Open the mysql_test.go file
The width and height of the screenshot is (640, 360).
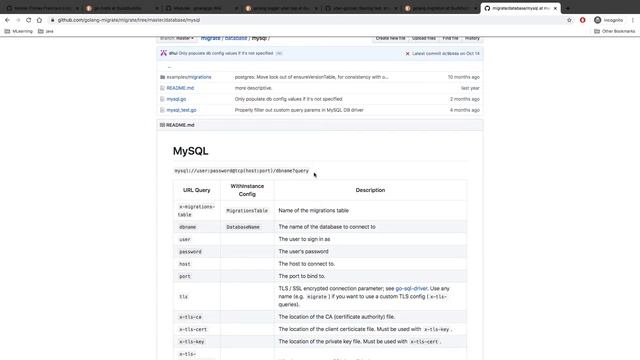click(182, 110)
